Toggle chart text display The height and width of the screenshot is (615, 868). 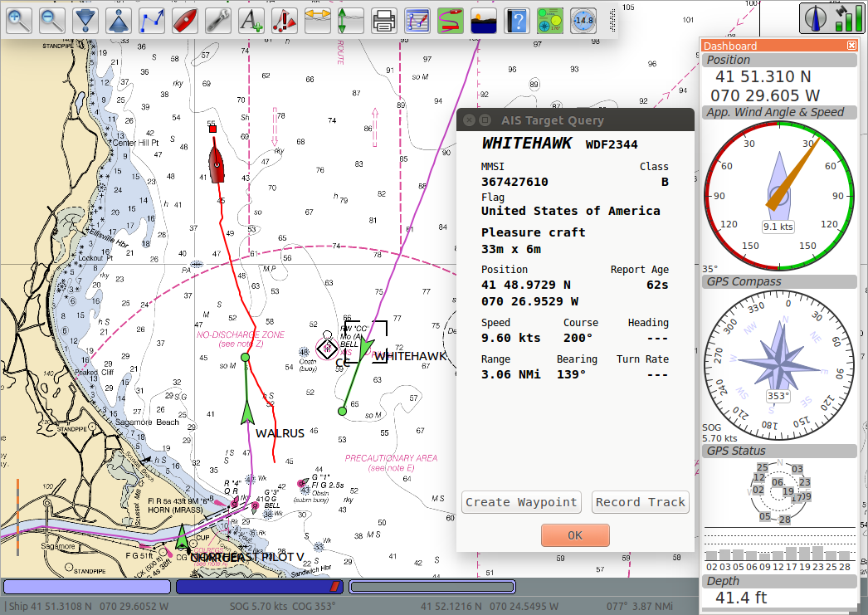[251, 20]
